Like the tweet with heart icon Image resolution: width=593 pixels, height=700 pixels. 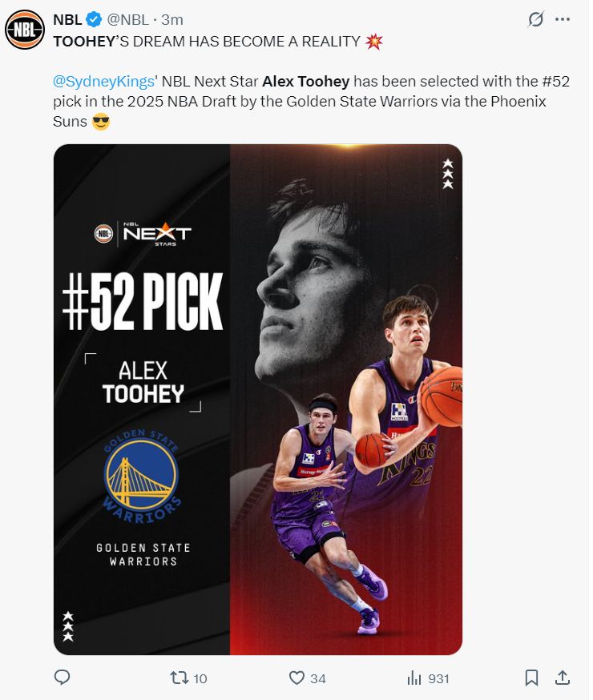click(296, 678)
